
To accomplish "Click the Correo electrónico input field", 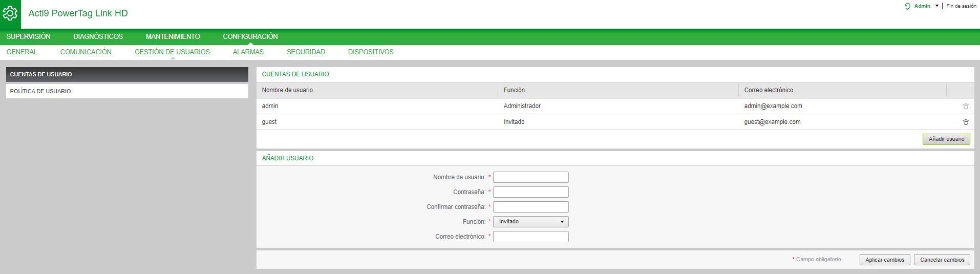I will click(x=530, y=237).
